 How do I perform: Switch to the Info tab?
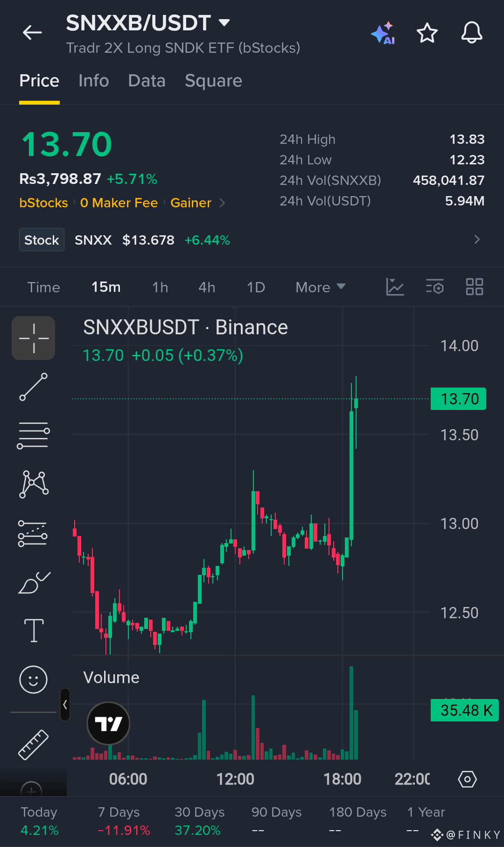pos(94,81)
